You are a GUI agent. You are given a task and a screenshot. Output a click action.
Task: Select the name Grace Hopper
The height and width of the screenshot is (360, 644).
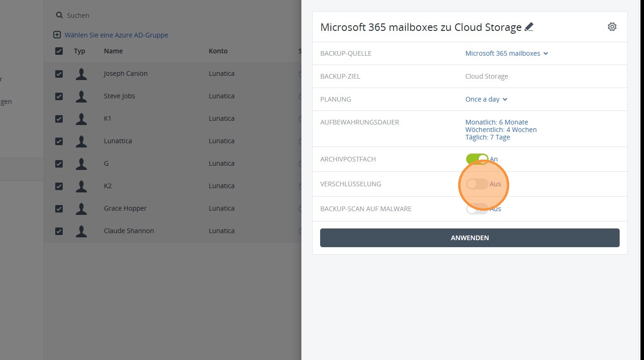[x=125, y=208]
